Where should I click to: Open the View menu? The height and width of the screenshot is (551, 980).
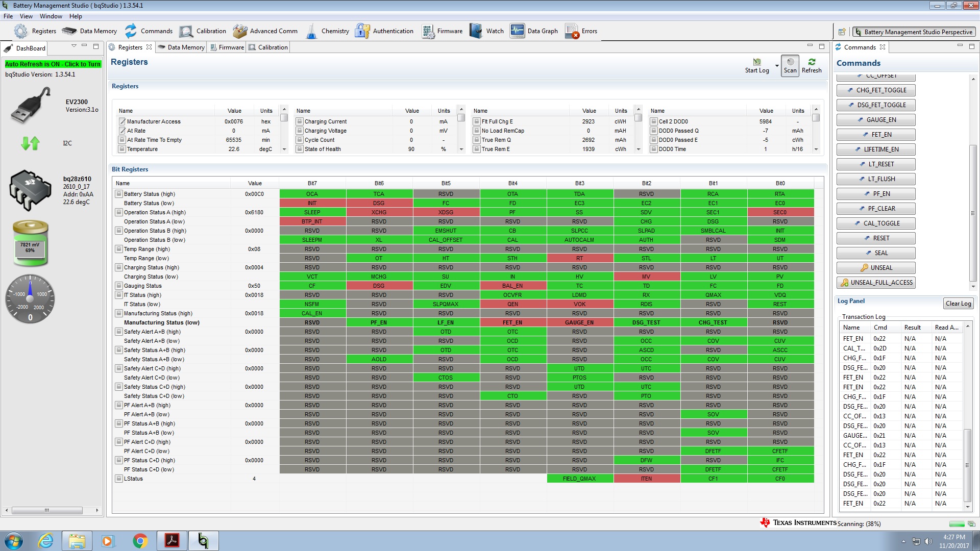pyautogui.click(x=26, y=16)
